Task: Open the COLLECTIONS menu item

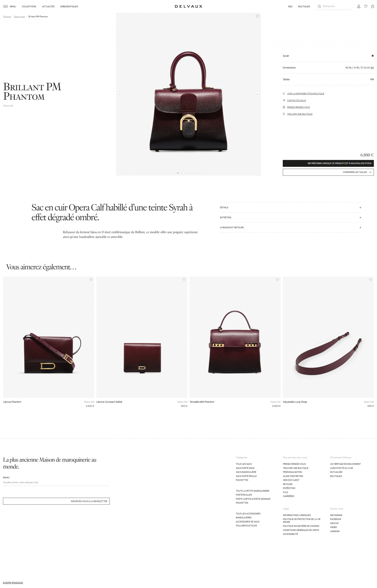Action: point(29,7)
